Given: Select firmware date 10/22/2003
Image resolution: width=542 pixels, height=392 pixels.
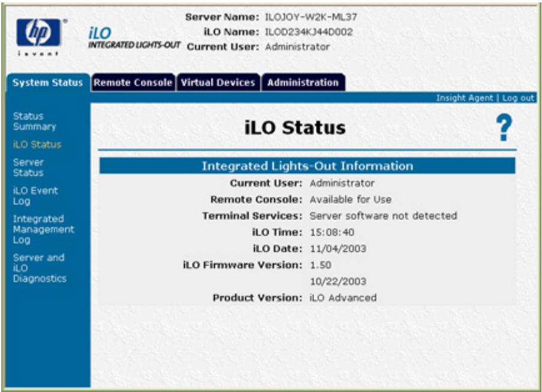Looking at the screenshot, I should click(x=338, y=281).
